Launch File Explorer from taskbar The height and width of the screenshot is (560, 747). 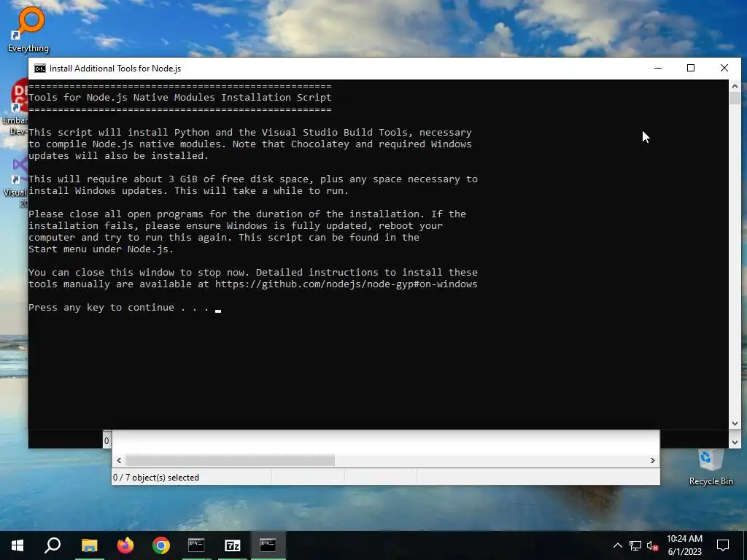click(x=89, y=545)
